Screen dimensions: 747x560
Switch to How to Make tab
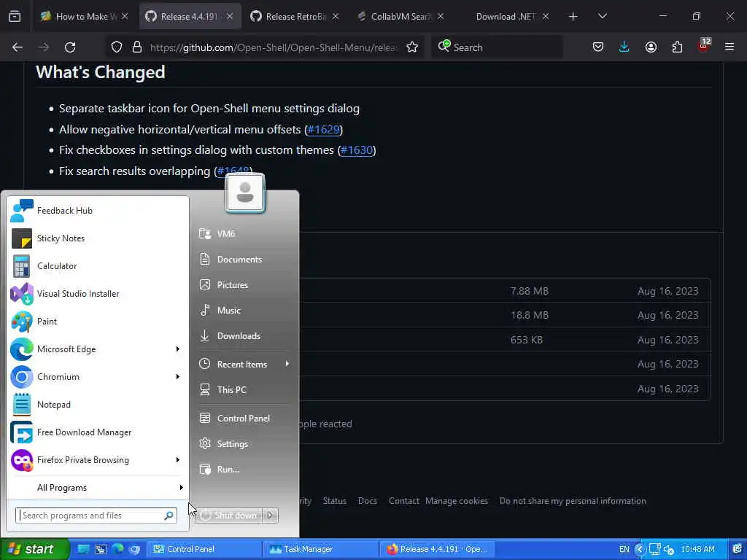(x=83, y=16)
